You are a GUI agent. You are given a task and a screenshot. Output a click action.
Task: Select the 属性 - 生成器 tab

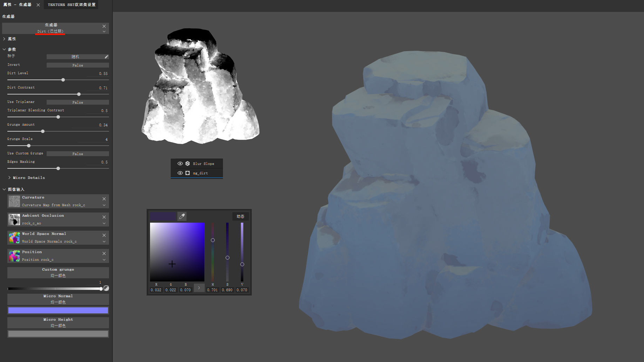pos(17,5)
